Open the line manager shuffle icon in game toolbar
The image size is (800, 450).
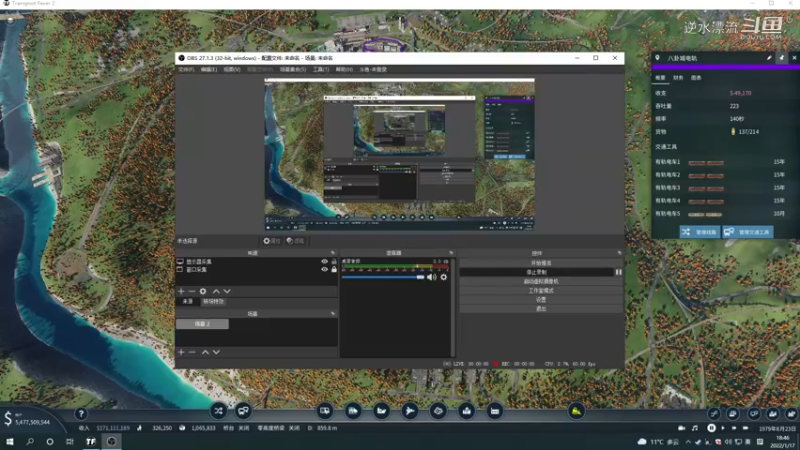coord(218,411)
